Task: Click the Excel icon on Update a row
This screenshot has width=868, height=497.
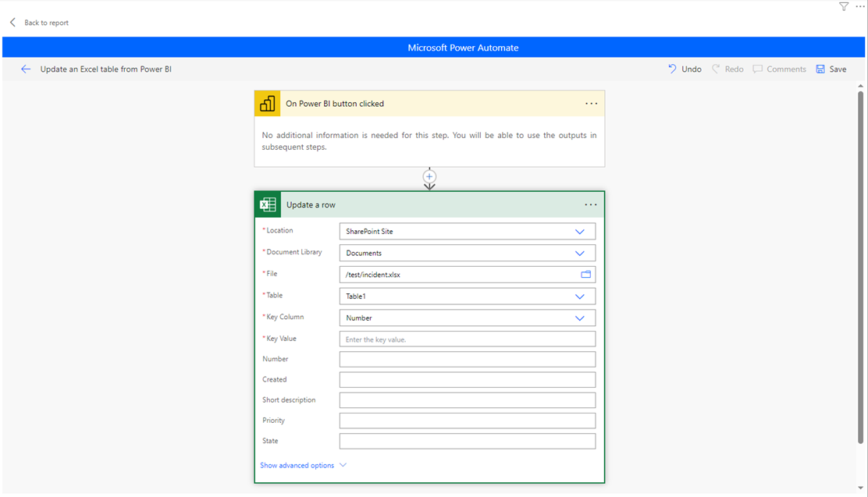Action: (x=268, y=204)
